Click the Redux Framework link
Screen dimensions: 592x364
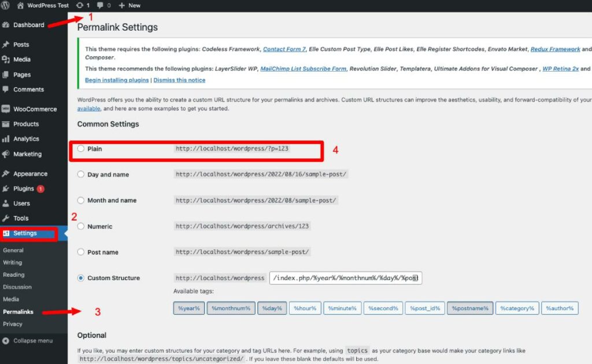[556, 49]
